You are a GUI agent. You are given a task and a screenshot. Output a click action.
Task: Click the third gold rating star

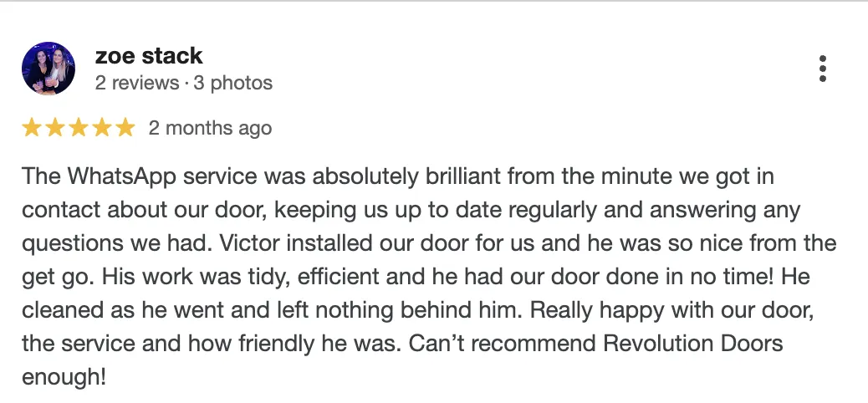tap(79, 128)
